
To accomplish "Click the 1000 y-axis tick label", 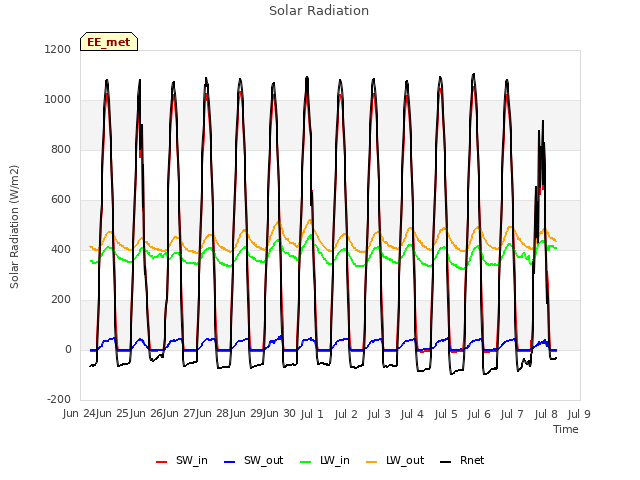I will (x=58, y=100).
